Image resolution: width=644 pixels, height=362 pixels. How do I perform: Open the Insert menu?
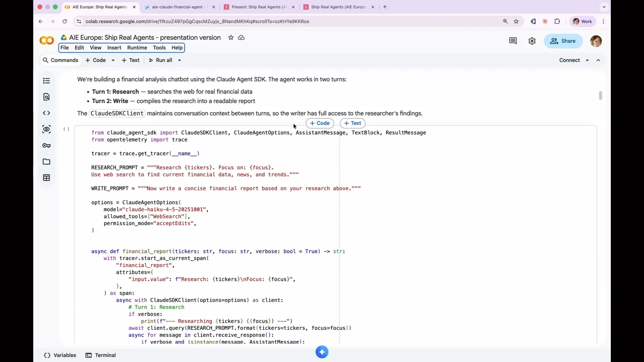[x=114, y=48]
